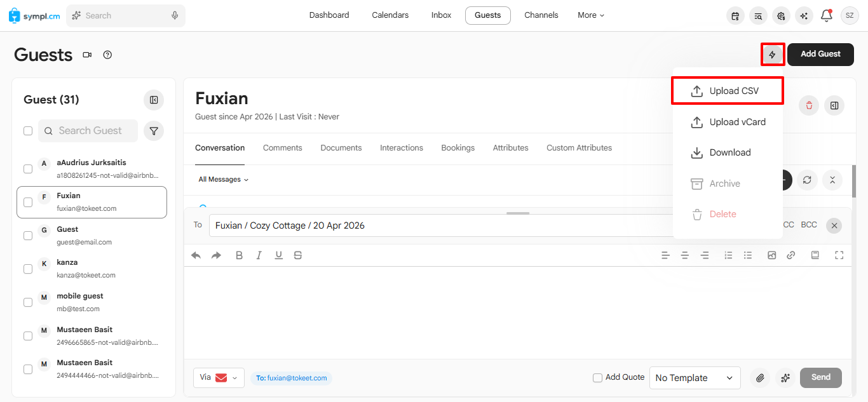
Task: Toggle the side panel icon next to trash
Action: [834, 105]
